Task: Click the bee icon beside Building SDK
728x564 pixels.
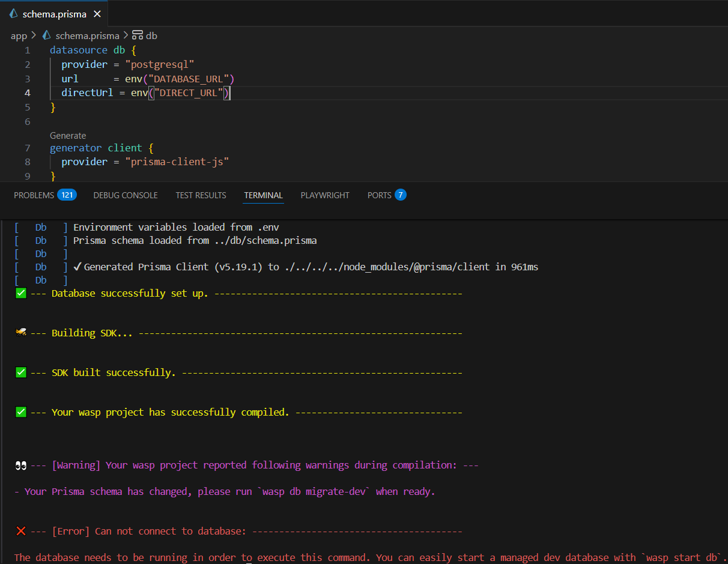Action: pyautogui.click(x=21, y=333)
